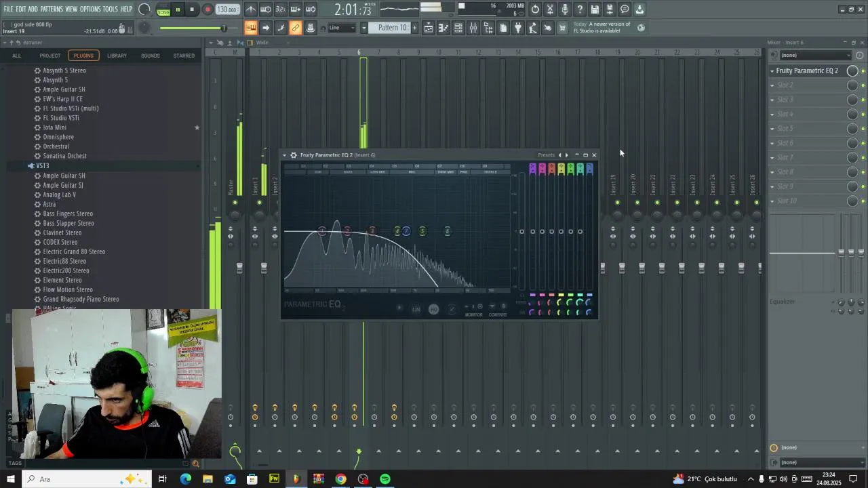Open the mixer view icon

click(x=473, y=28)
